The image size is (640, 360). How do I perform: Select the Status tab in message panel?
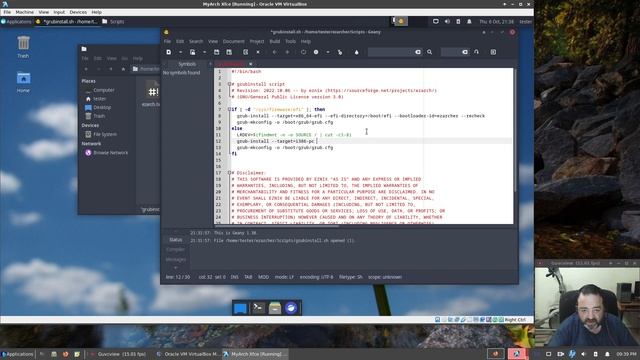point(176,240)
